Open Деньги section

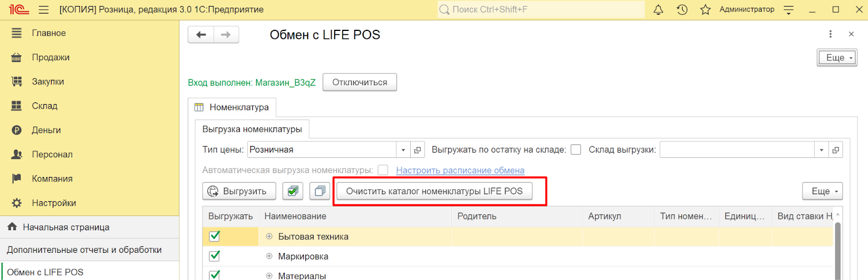click(46, 130)
